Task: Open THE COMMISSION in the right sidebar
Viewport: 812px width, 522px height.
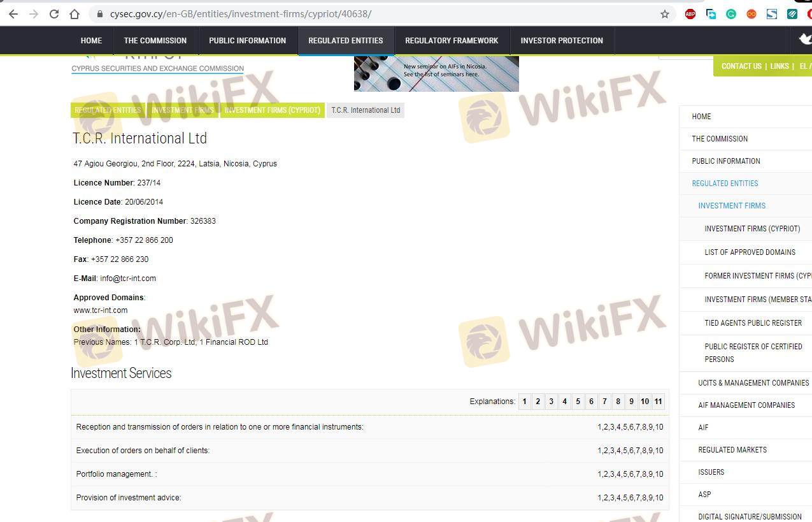Action: (x=746, y=139)
